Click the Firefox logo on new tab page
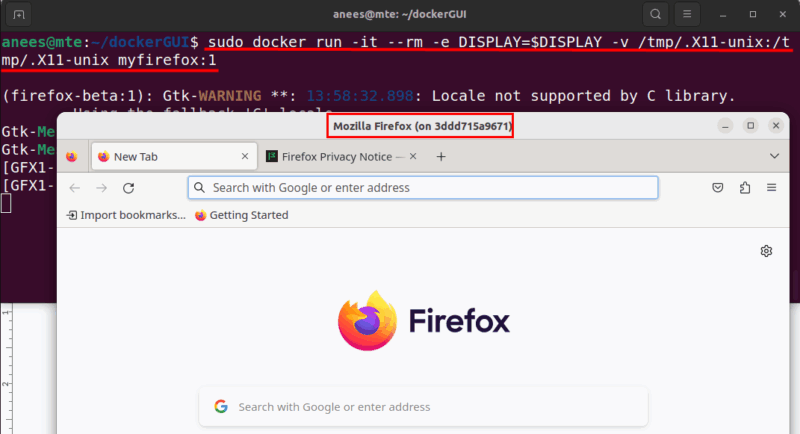Screen dimensions: 800x434 point(423,320)
